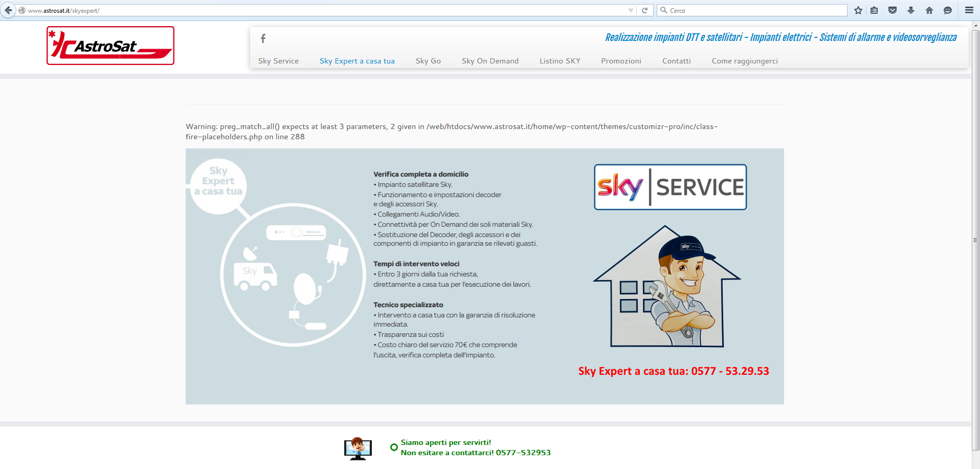
Task: Click the Contatti navigation link
Action: click(676, 61)
